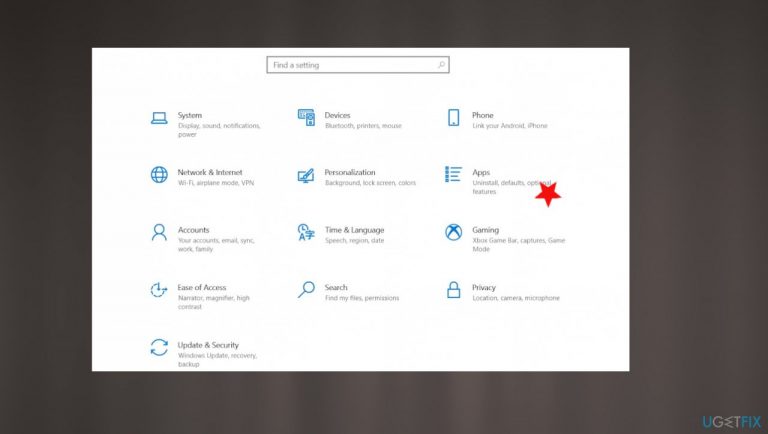Open the System laptop icon
Viewport: 768px width, 434px height.
point(159,118)
